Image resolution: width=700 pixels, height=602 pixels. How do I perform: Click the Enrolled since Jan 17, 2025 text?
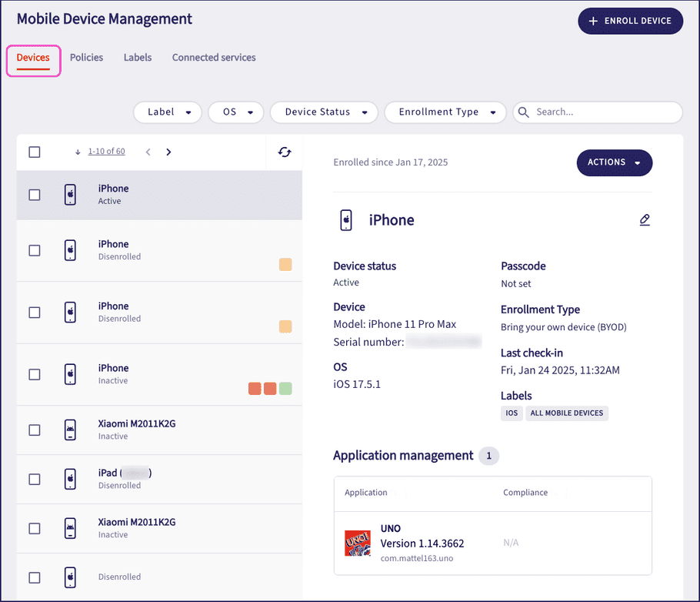coord(390,162)
